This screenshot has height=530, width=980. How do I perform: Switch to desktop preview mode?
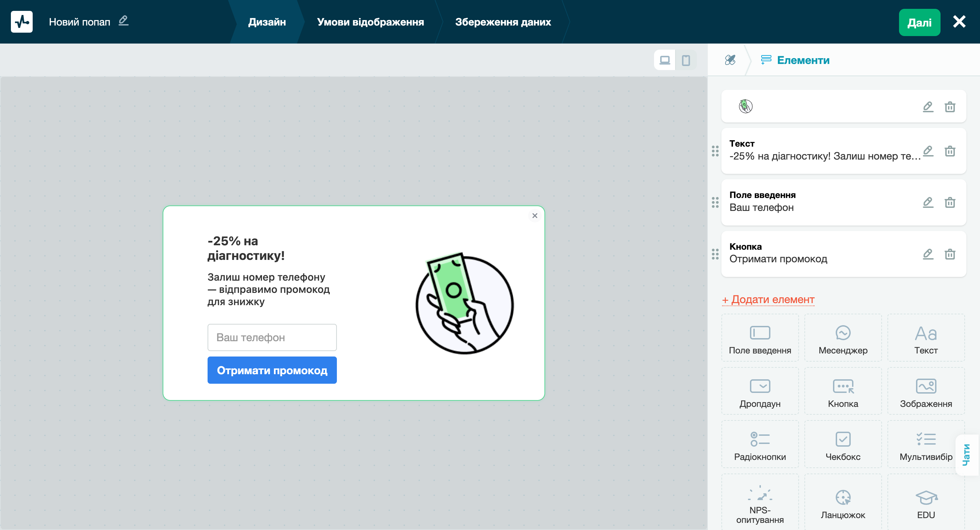[664, 60]
